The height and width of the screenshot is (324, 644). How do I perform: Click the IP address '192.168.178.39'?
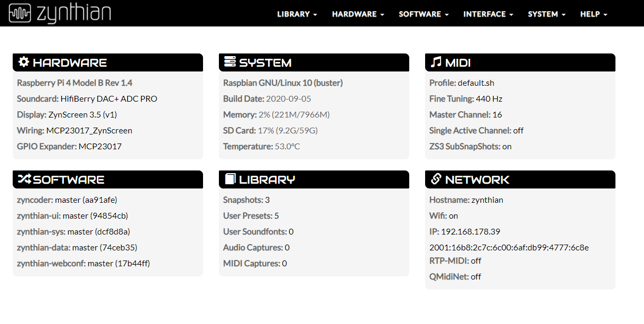(471, 231)
